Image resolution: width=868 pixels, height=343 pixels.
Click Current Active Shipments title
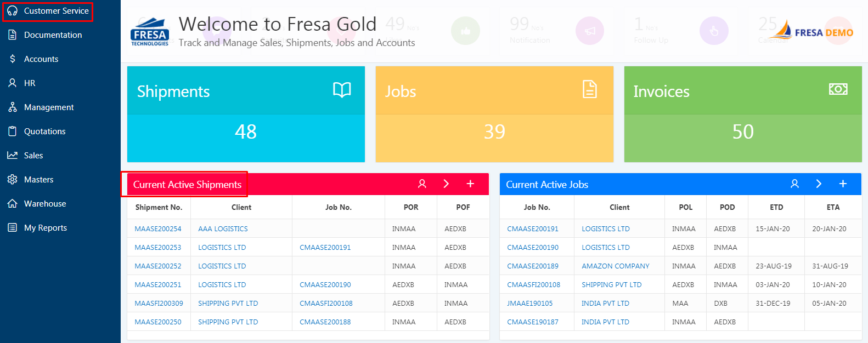(187, 185)
